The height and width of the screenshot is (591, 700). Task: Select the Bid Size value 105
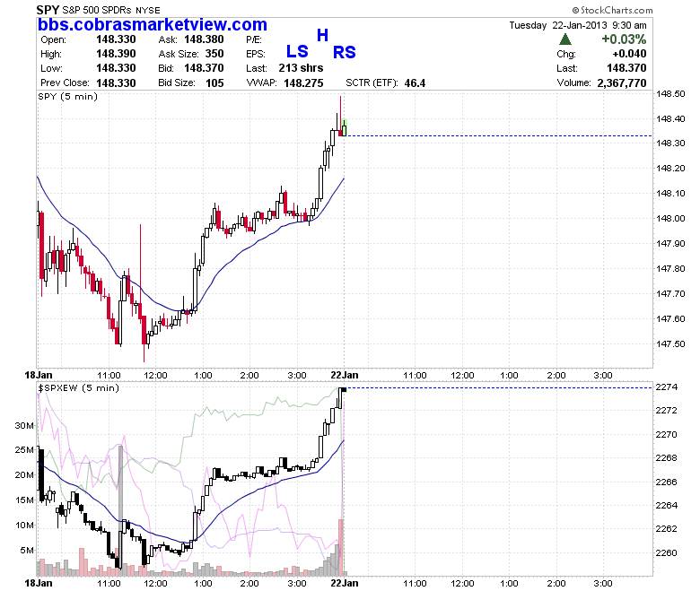[x=214, y=83]
